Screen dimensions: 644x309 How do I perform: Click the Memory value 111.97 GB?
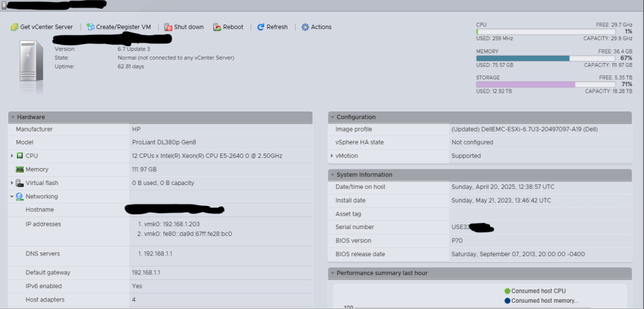tap(144, 169)
